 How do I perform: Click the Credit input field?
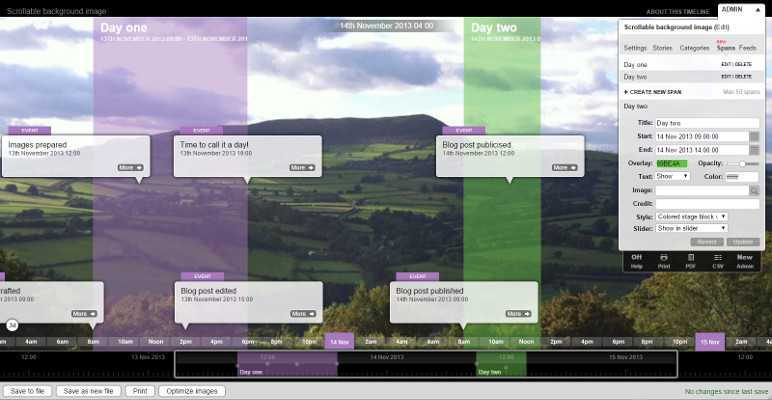[x=707, y=203]
